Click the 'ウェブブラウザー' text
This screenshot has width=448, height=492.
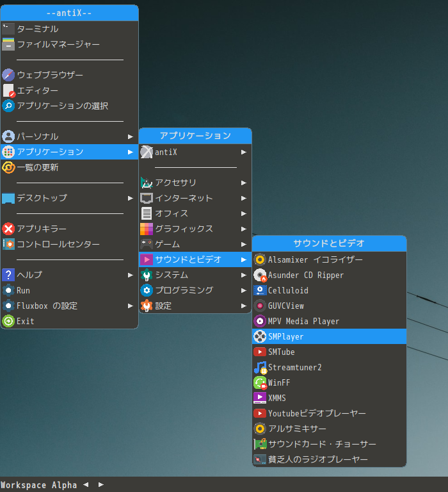click(50, 75)
